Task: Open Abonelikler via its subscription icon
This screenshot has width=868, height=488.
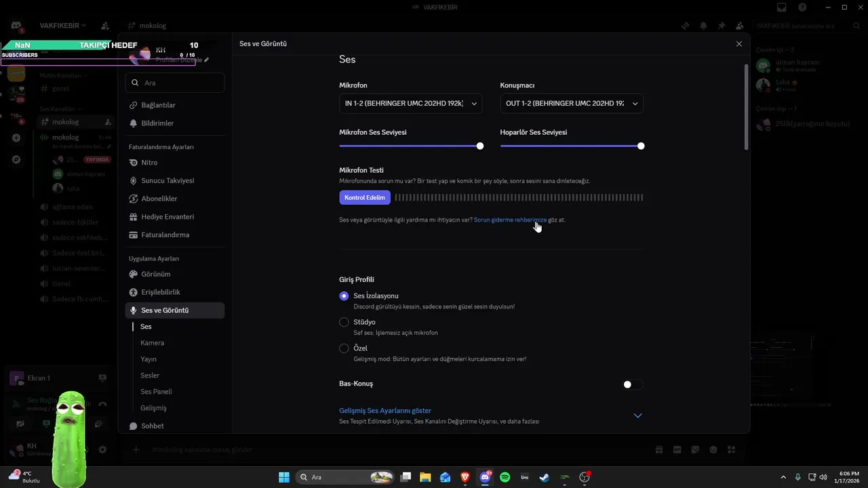Action: 134,199
